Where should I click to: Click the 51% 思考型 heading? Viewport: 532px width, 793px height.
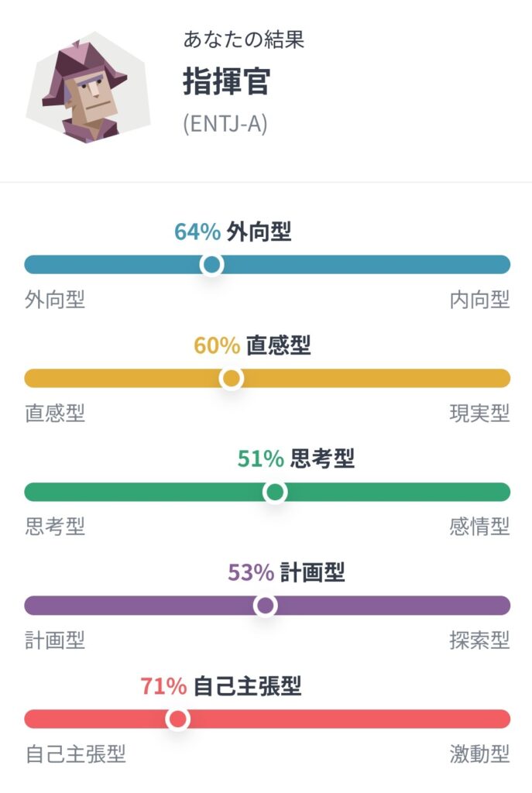pyautogui.click(x=296, y=458)
